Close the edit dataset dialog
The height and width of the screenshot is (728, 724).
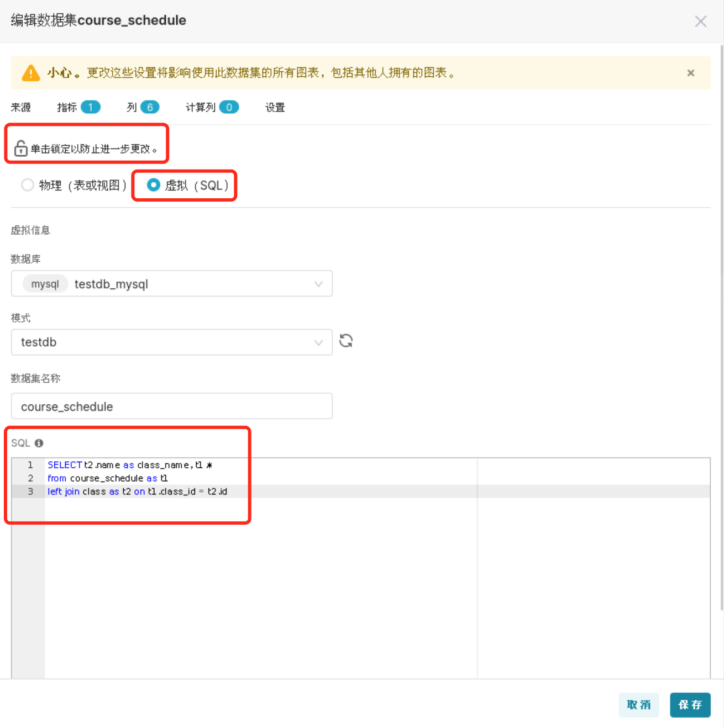click(x=700, y=22)
